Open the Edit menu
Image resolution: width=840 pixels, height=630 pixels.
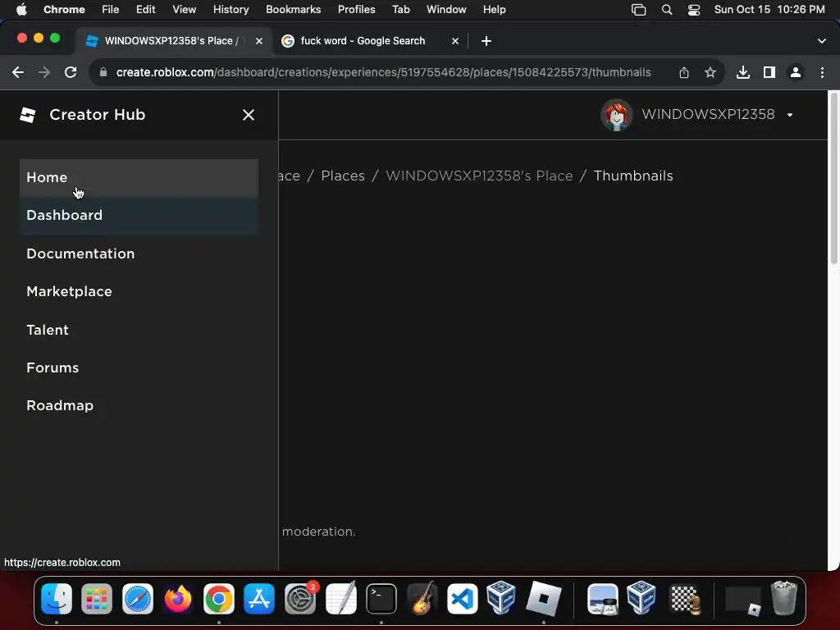pos(146,10)
